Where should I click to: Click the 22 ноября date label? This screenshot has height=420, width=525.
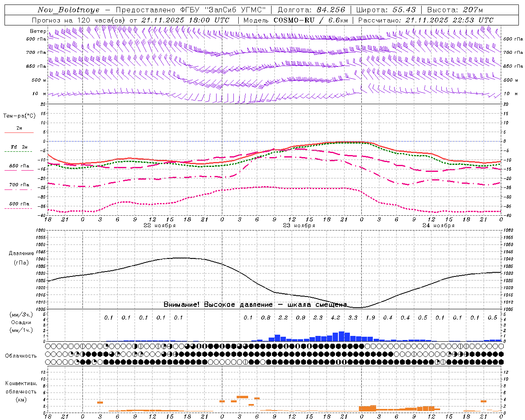click(160, 226)
